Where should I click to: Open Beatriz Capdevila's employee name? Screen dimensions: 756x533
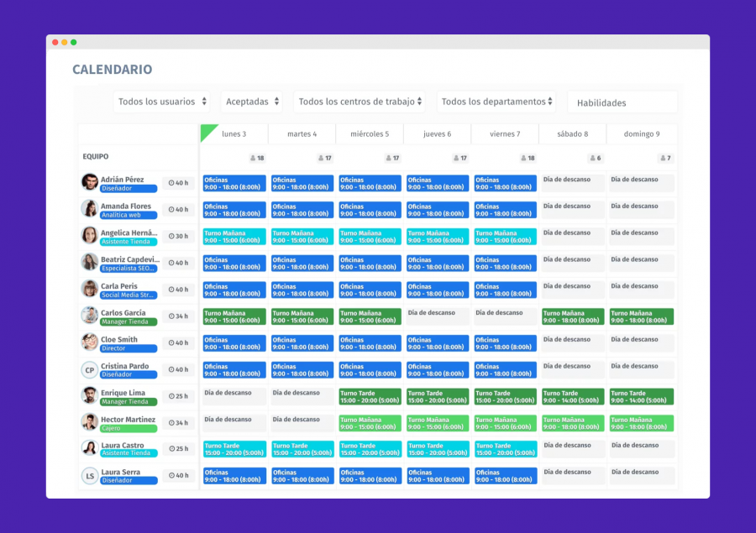click(130, 259)
